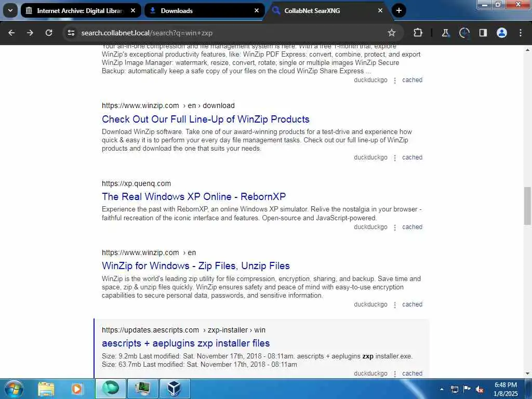Close the CollabNet SearXNG tab
This screenshot has height=399, width=532.
click(x=380, y=10)
